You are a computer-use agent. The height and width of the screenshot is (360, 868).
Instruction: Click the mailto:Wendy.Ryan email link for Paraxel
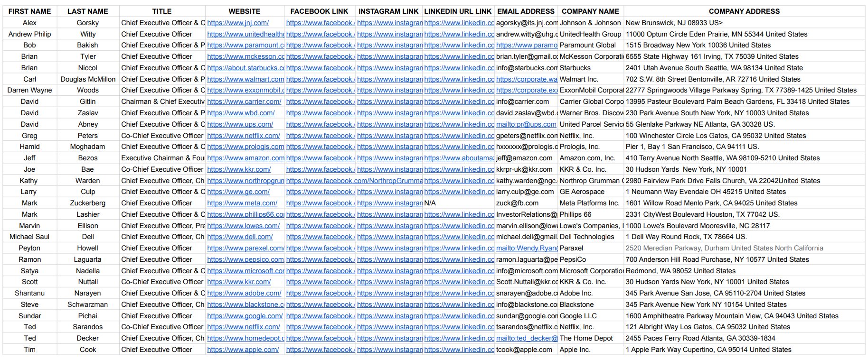(x=527, y=248)
